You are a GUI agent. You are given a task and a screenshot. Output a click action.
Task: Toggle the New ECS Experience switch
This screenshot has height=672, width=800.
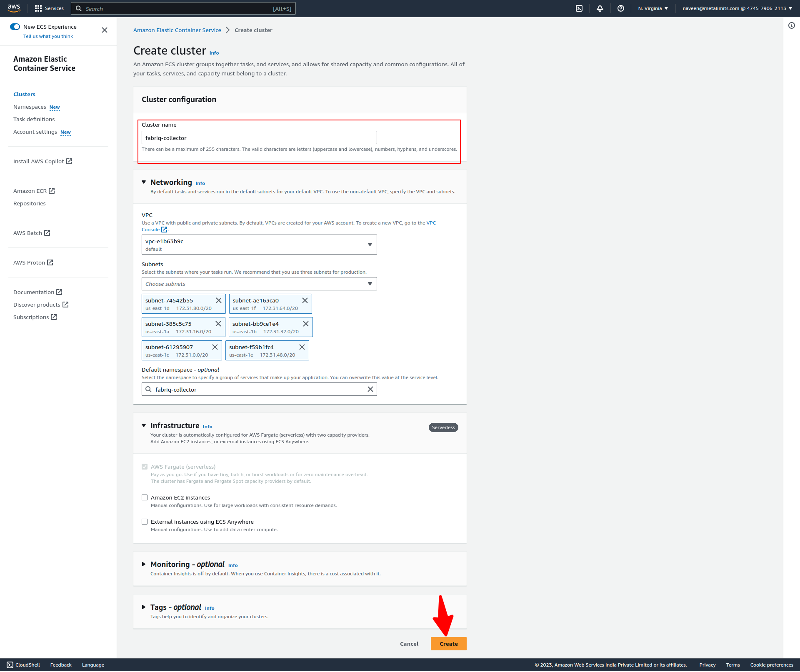(15, 27)
